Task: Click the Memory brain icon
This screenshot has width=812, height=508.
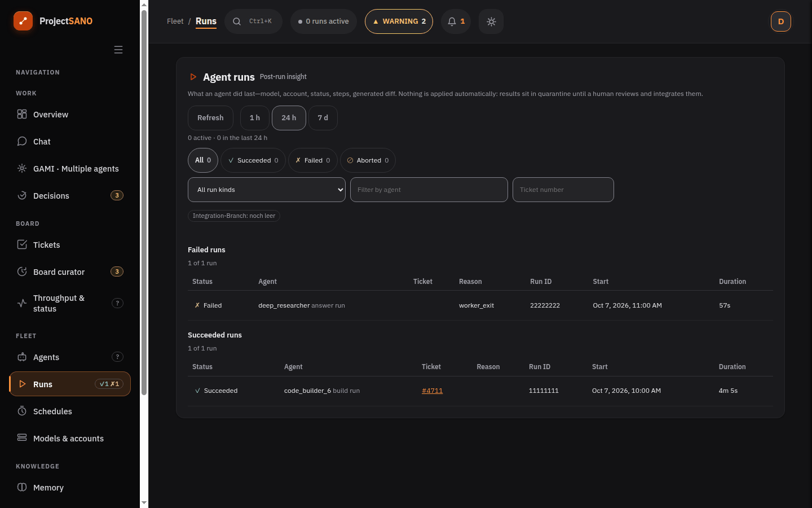Action: (22, 487)
